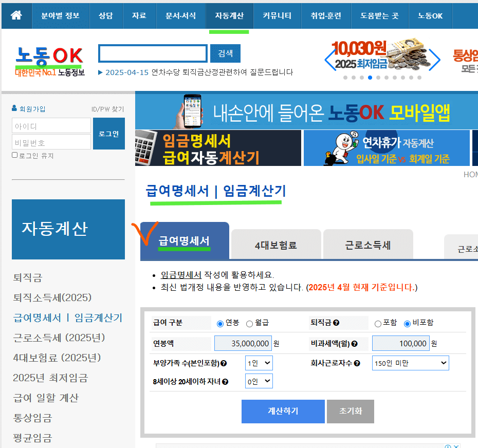Open the help icon next to 회사근로자수

(357, 362)
